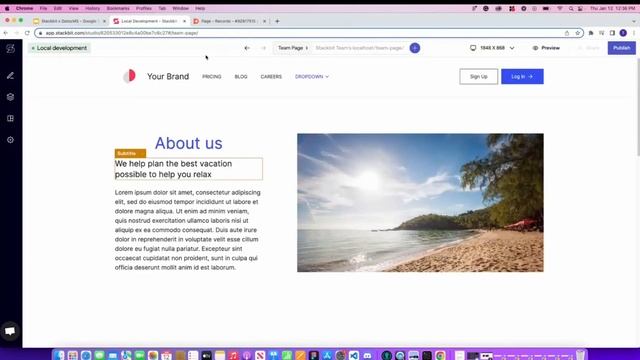Viewport: 640px width, 360px height.
Task: Open Music app in the Dock
Action: [233, 355]
